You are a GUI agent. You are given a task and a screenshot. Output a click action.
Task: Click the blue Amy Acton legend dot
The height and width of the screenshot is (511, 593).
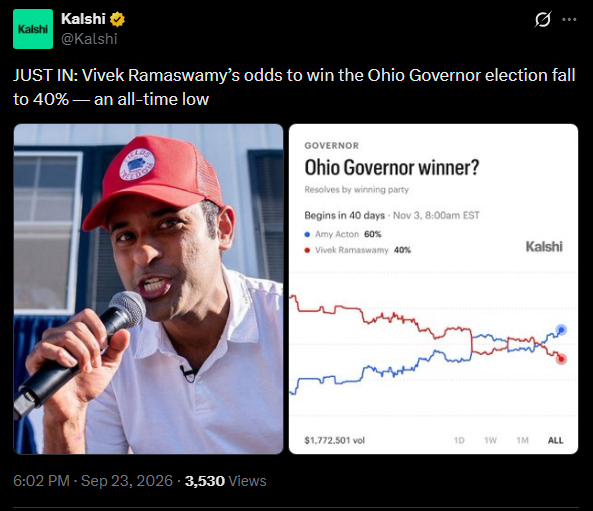pyautogui.click(x=307, y=235)
